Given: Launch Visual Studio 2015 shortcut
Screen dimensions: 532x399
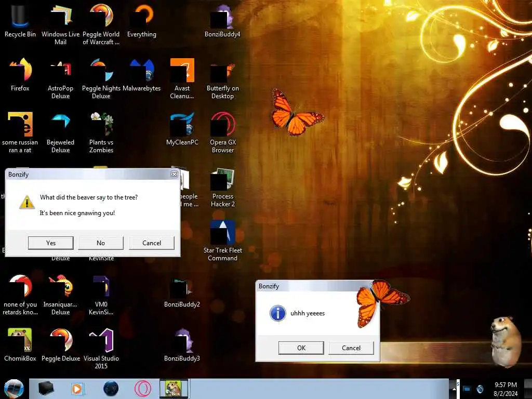Looking at the screenshot, I should (x=101, y=349).
